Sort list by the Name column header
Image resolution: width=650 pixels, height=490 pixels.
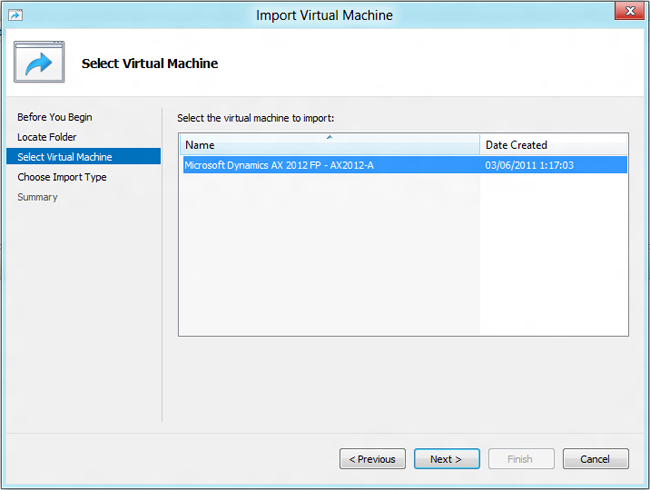click(x=330, y=145)
